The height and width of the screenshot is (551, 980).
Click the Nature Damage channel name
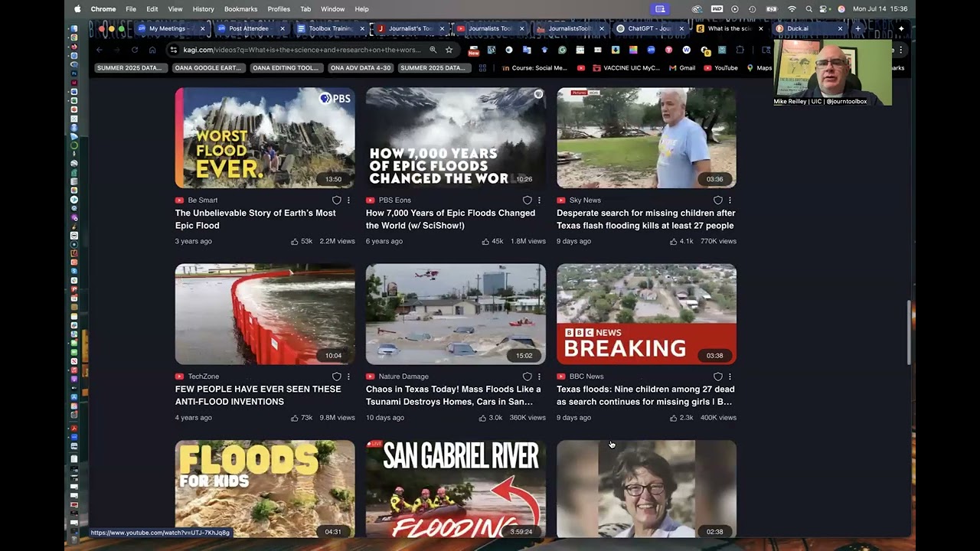(x=403, y=377)
